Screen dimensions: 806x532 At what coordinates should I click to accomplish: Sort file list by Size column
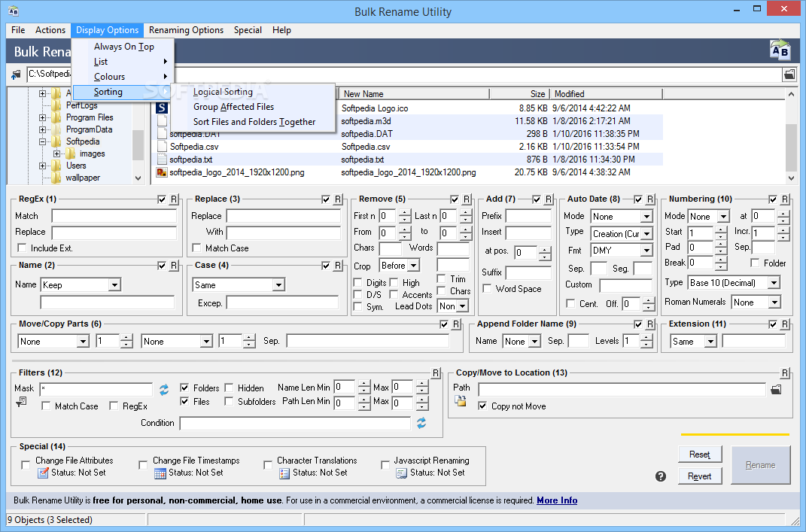tap(519, 93)
